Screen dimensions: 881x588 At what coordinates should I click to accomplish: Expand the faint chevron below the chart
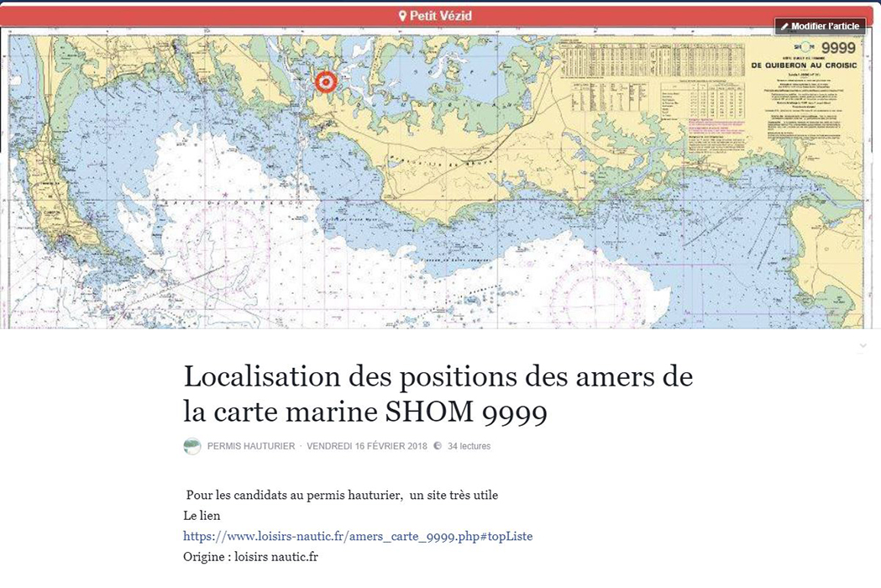[863, 346]
